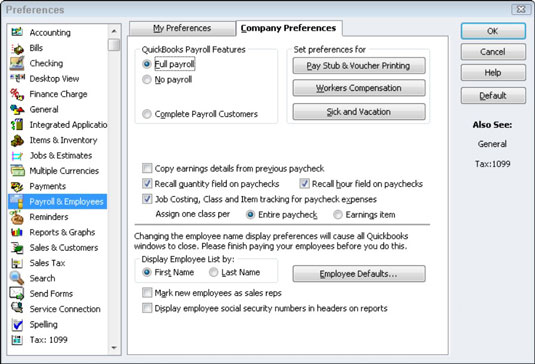Select the No payroll radio option
The height and width of the screenshot is (364, 535).
pyautogui.click(x=147, y=79)
